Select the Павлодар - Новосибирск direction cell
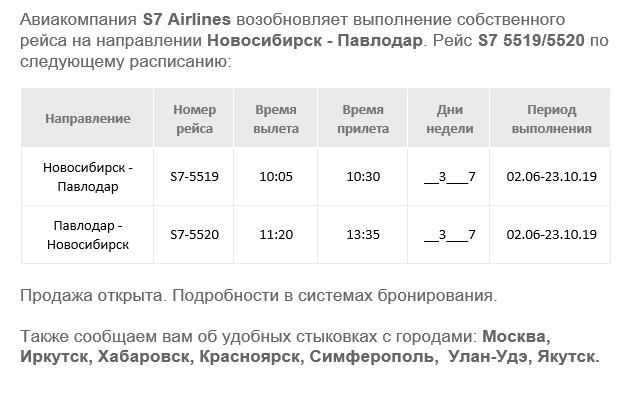Viewport: 633px width, 400px height. click(x=88, y=235)
